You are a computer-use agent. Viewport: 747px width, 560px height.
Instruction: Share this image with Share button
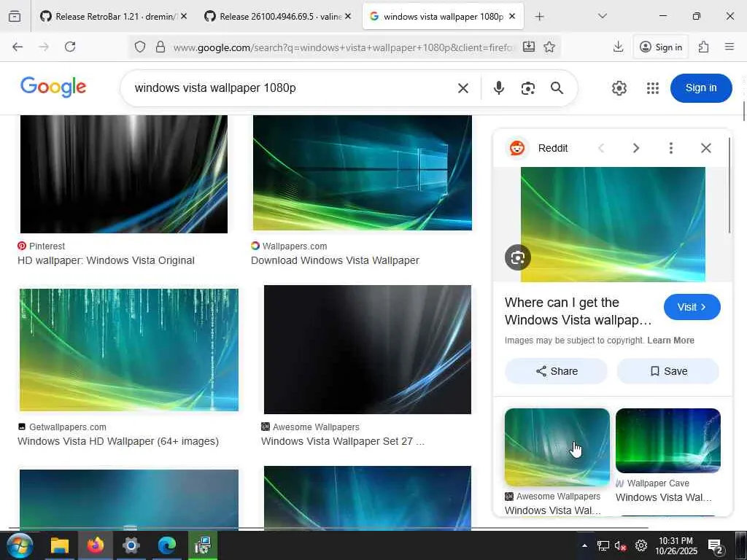tap(556, 371)
